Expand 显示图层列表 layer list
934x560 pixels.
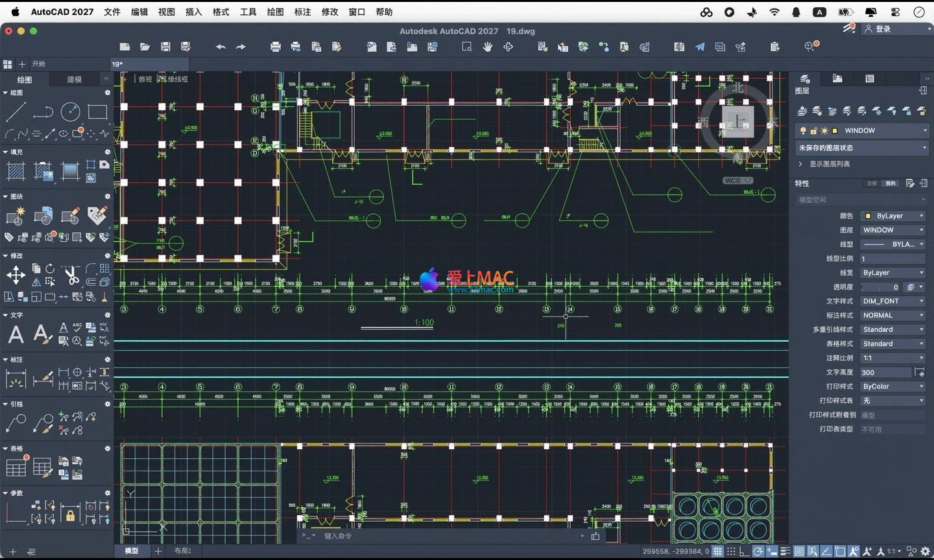pyautogui.click(x=801, y=164)
